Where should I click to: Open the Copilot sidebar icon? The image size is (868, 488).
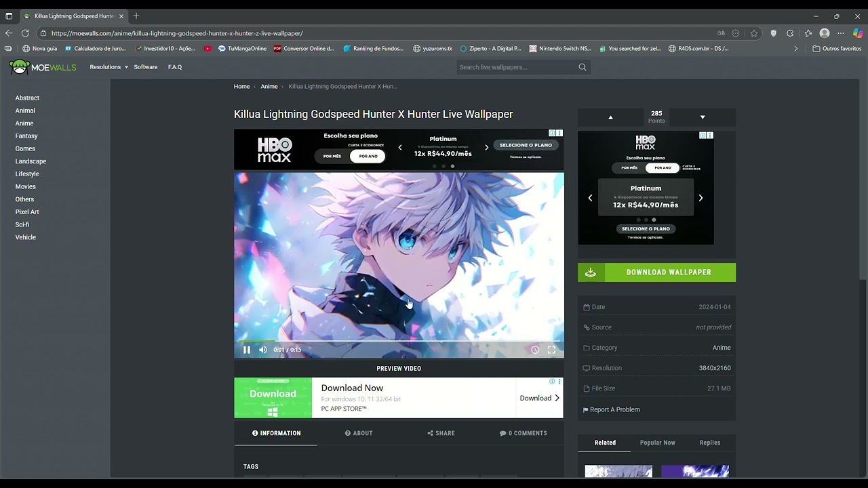click(x=858, y=33)
